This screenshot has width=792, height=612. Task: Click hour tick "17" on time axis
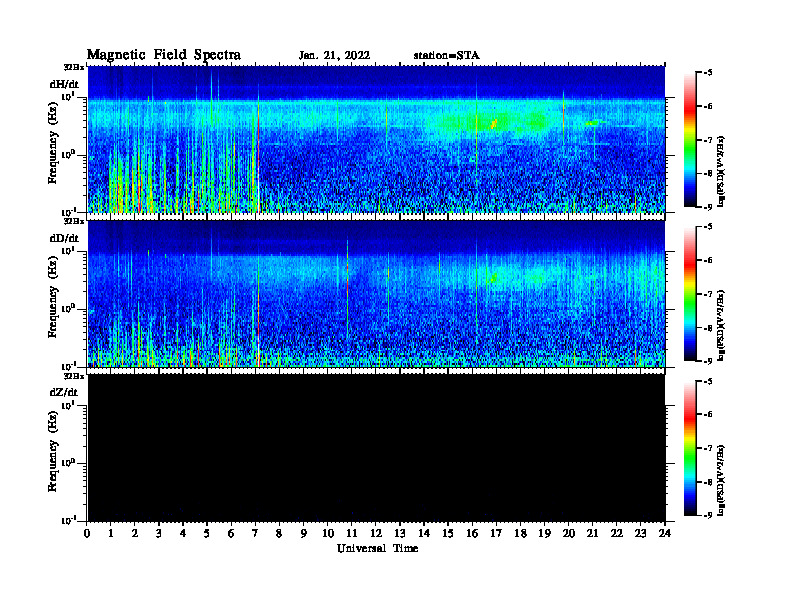click(x=496, y=534)
